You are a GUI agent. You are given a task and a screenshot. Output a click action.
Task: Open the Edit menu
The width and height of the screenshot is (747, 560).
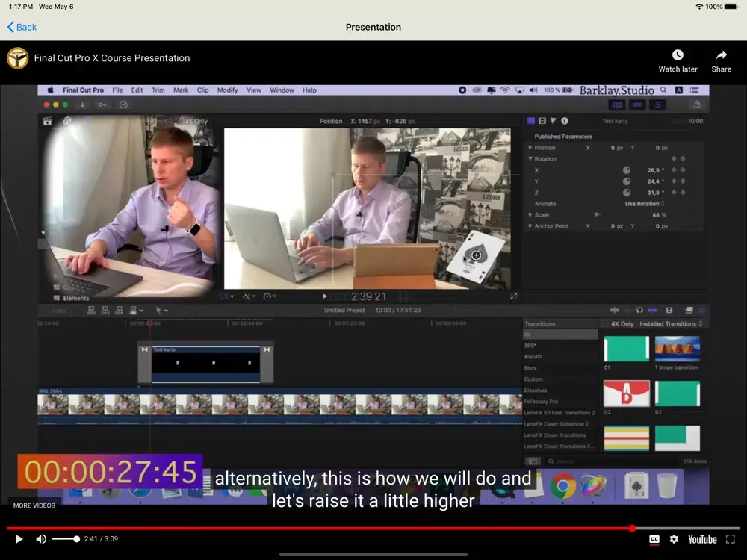click(x=137, y=90)
